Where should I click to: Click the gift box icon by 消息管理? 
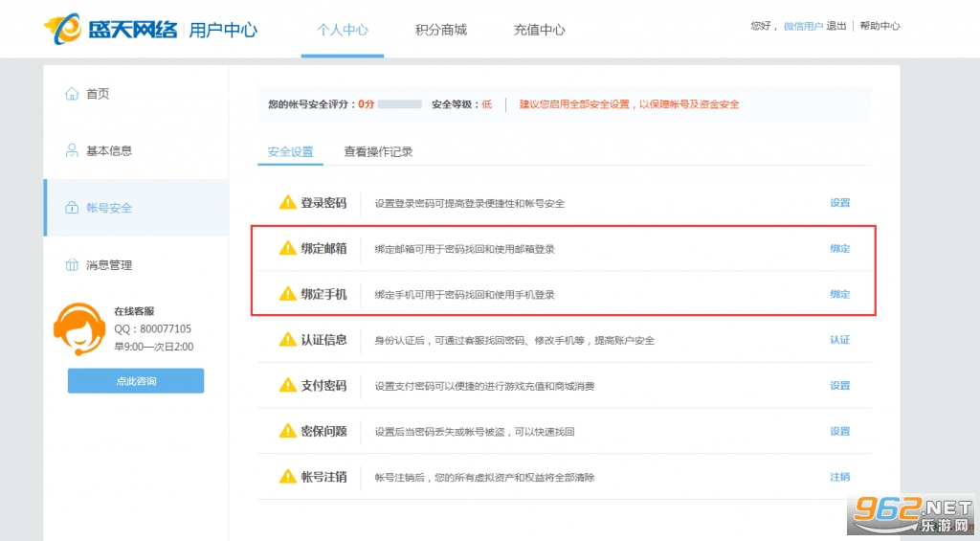coord(72,265)
